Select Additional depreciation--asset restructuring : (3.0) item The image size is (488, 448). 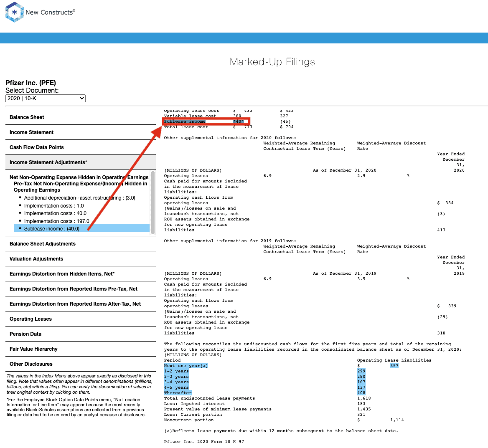(x=80, y=198)
